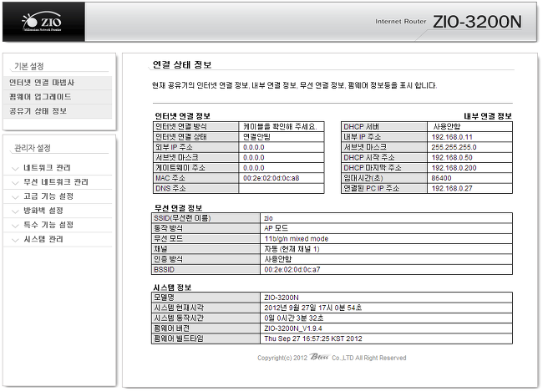The image size is (543, 392).
Task: Open 시스템 관리 menu label
Action: tap(43, 239)
